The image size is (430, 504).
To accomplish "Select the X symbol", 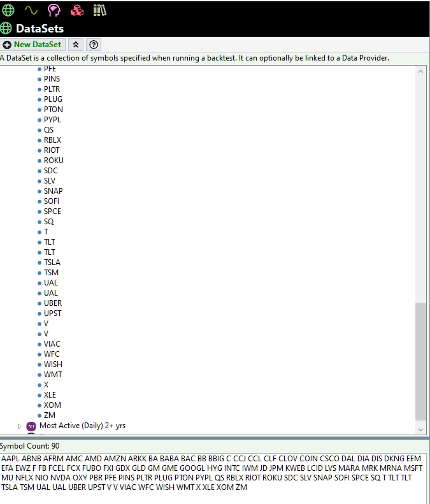I will pyautogui.click(x=46, y=385).
